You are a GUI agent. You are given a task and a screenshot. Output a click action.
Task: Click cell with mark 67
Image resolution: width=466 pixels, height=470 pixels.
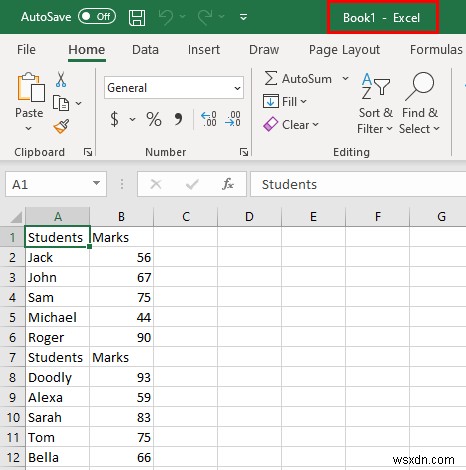coord(121,277)
